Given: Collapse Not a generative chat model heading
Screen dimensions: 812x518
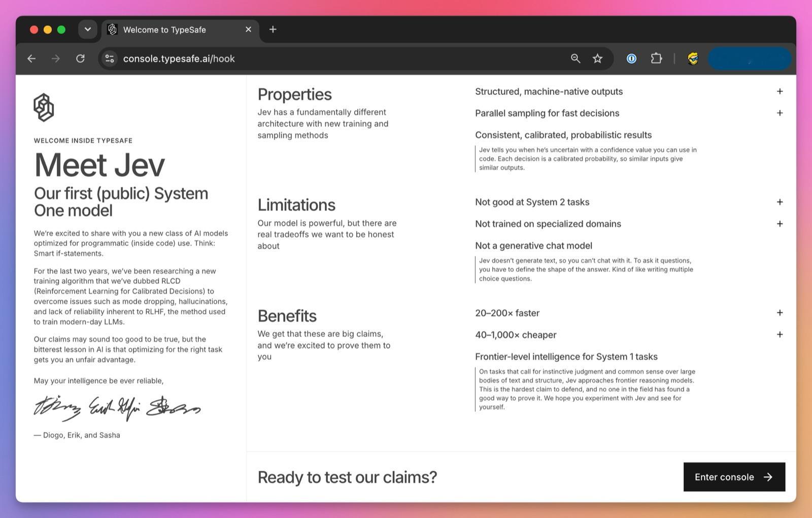Looking at the screenshot, I should (533, 246).
